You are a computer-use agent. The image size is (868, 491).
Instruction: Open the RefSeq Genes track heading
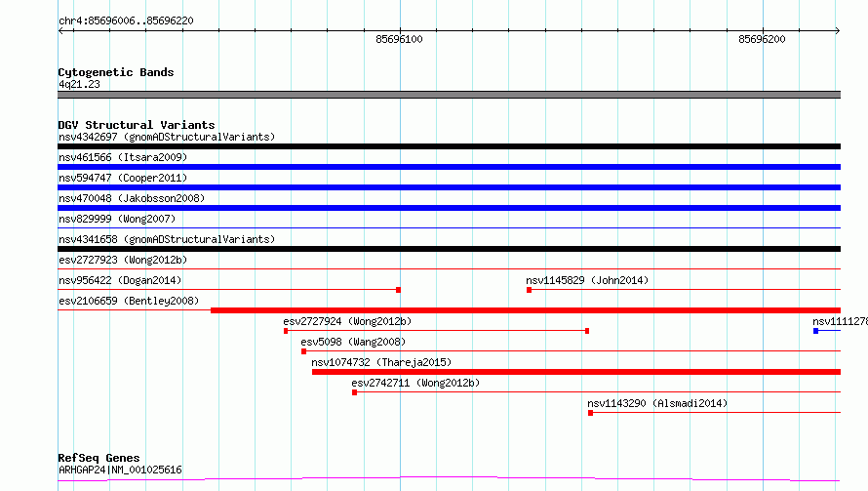coord(99,458)
